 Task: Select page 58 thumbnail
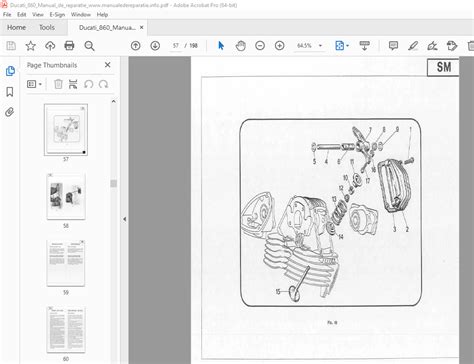click(66, 196)
